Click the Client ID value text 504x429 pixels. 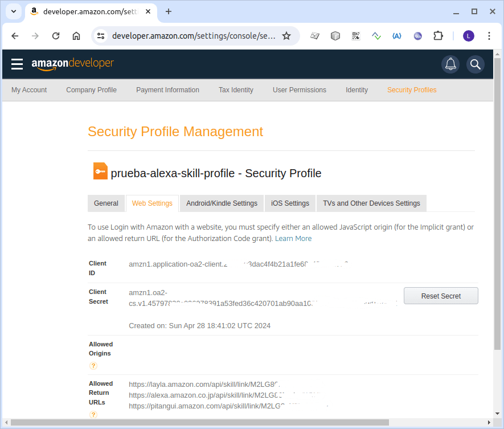coord(238,264)
